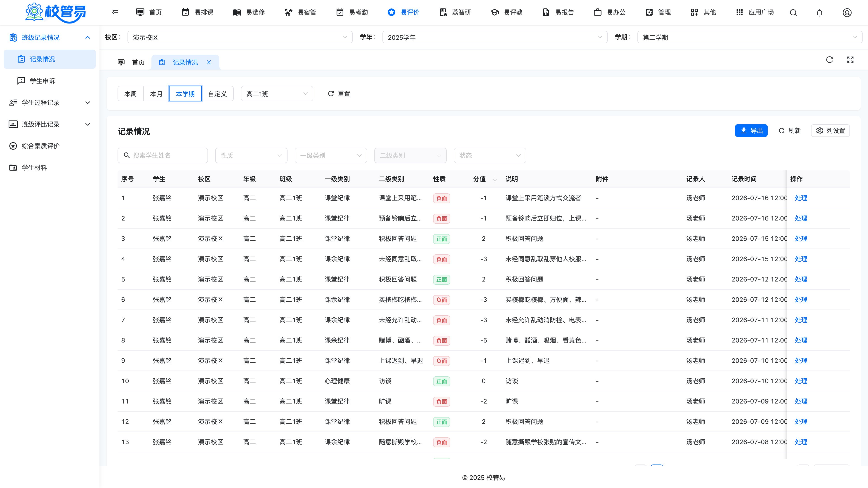Image resolution: width=868 pixels, height=488 pixels.
Task: Open 荔智研 module
Action: 455,12
